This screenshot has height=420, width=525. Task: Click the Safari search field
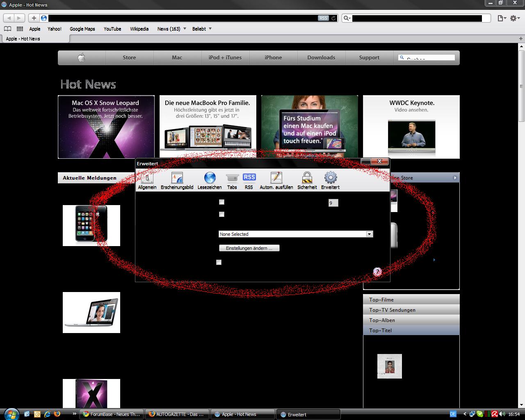pyautogui.click(x=416, y=18)
